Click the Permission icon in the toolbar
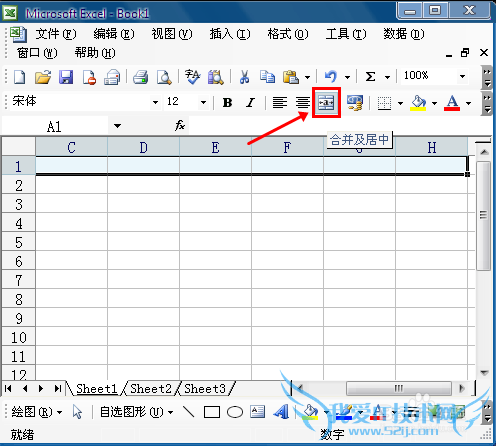This screenshot has height=446, width=496. pyautogui.click(x=89, y=77)
